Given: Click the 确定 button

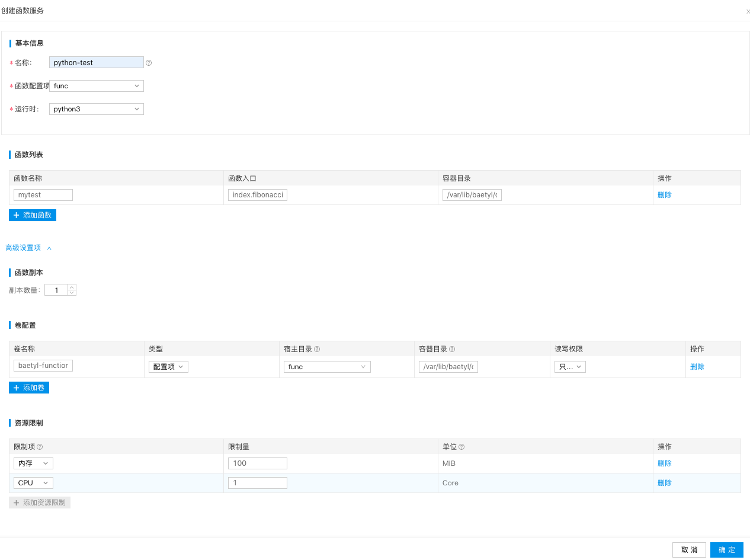Looking at the screenshot, I should [x=727, y=550].
